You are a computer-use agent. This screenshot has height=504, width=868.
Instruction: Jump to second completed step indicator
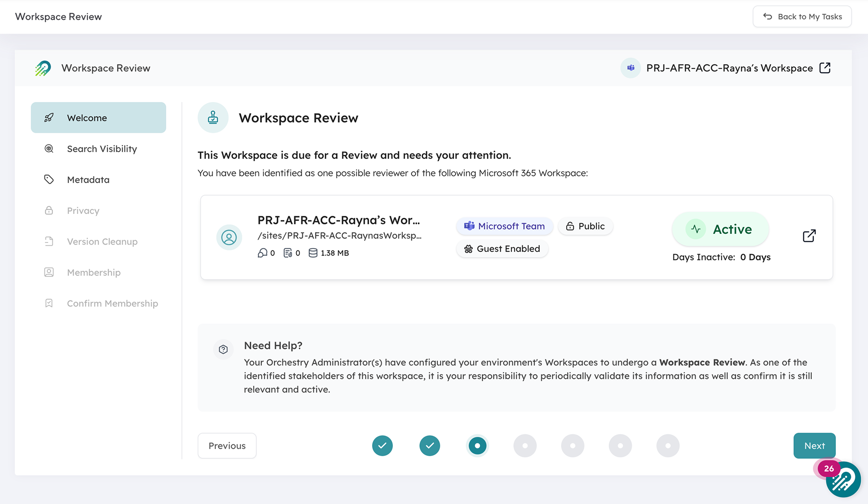[430, 446]
